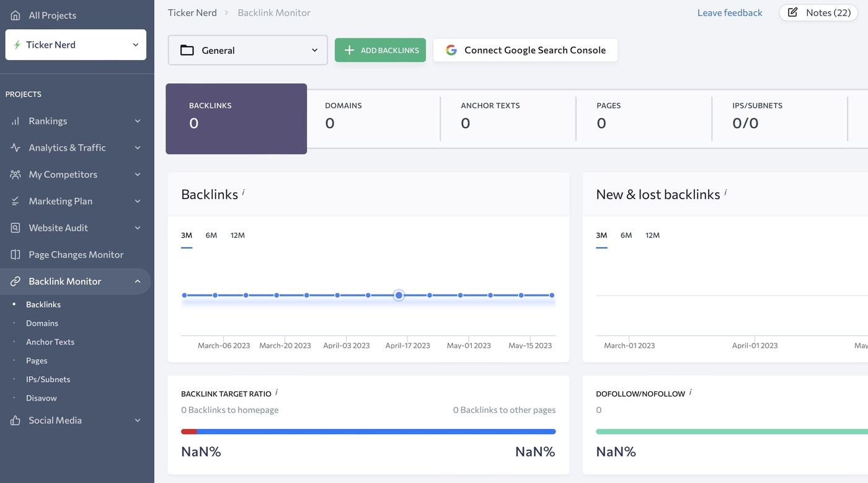
Task: Click the Leave feedback link
Action: [730, 12]
